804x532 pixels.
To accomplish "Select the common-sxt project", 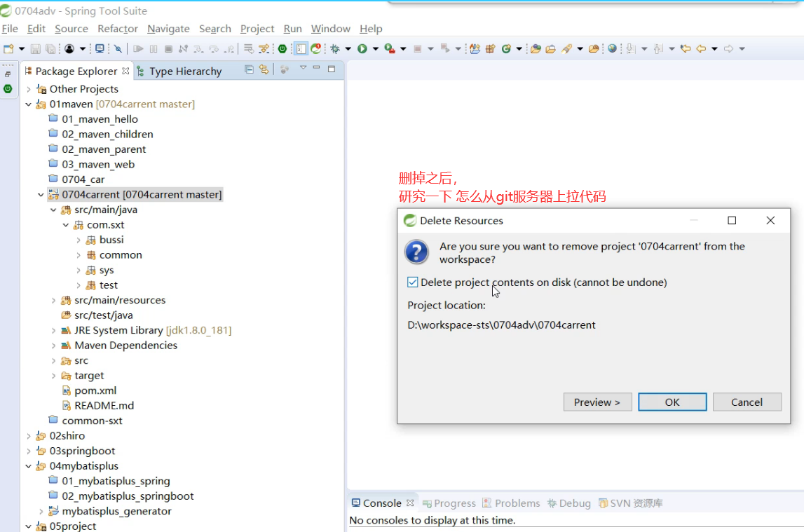I will (x=92, y=421).
